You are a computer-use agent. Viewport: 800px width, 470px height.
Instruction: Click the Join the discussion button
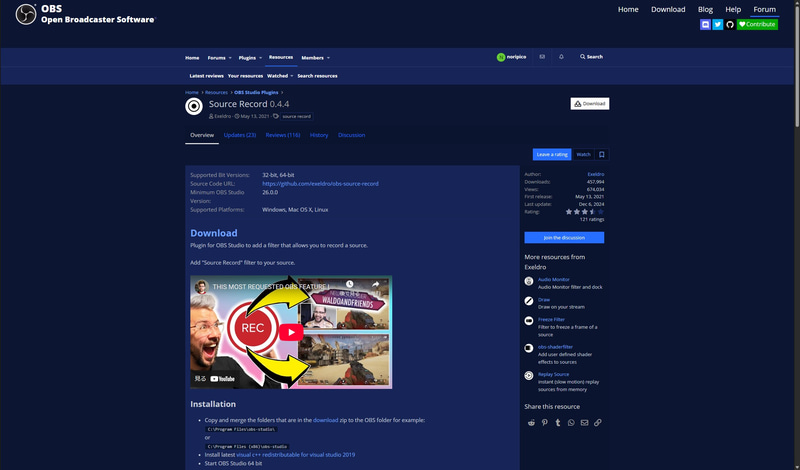click(564, 238)
